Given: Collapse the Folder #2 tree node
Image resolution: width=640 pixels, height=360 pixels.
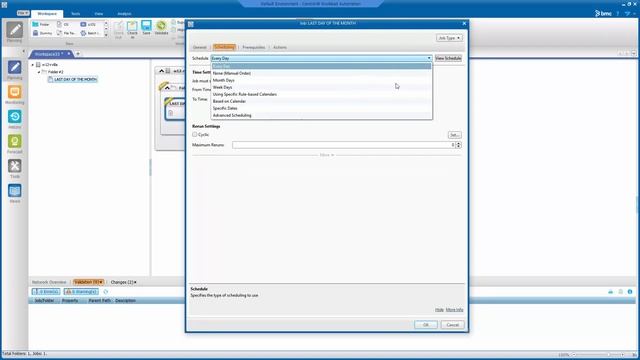Looking at the screenshot, I should pos(39,72).
